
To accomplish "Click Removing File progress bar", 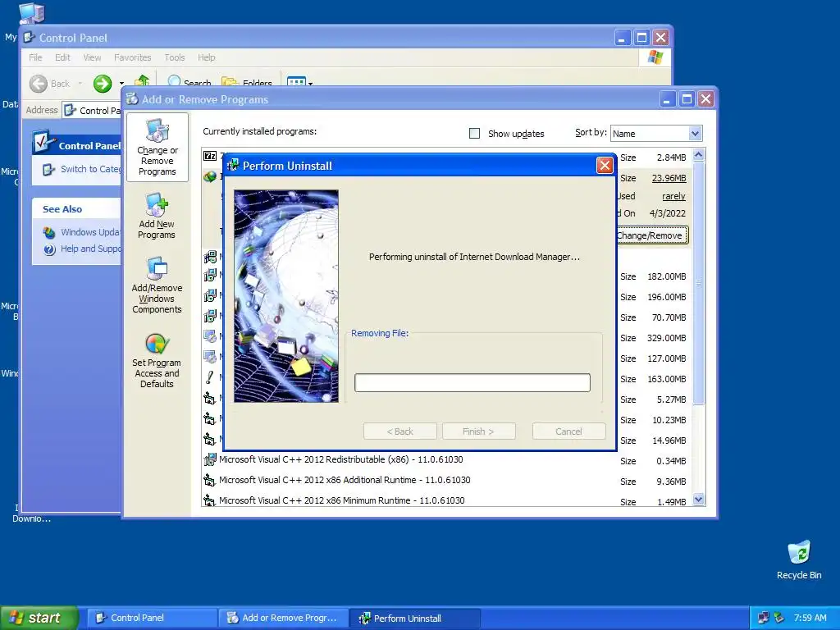I will (x=472, y=382).
